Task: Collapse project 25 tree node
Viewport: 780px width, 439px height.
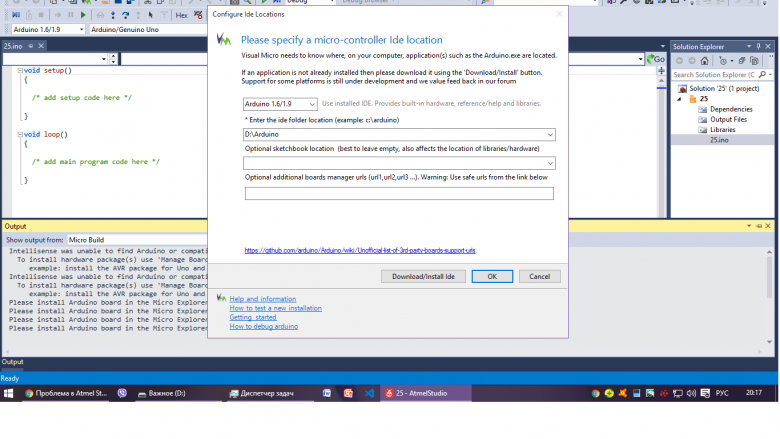Action: [680, 99]
